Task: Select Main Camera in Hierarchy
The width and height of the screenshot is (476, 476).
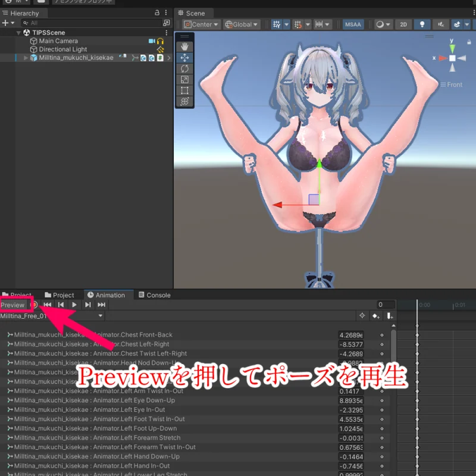Action: point(58,41)
